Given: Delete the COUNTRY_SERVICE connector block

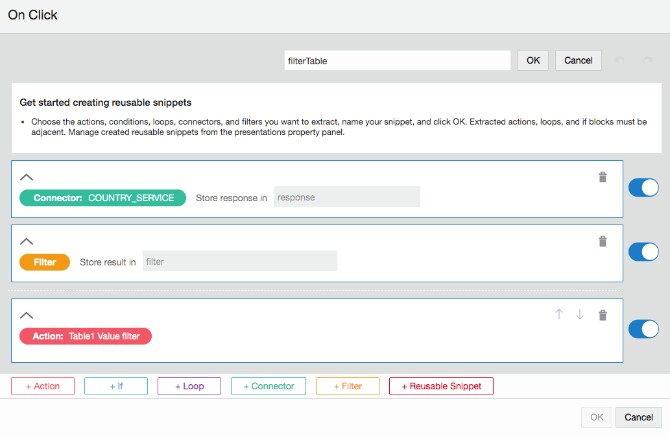Looking at the screenshot, I should click(602, 177).
